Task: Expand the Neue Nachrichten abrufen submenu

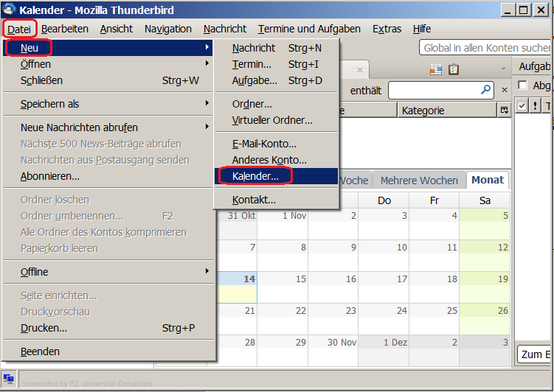Action: [108, 127]
